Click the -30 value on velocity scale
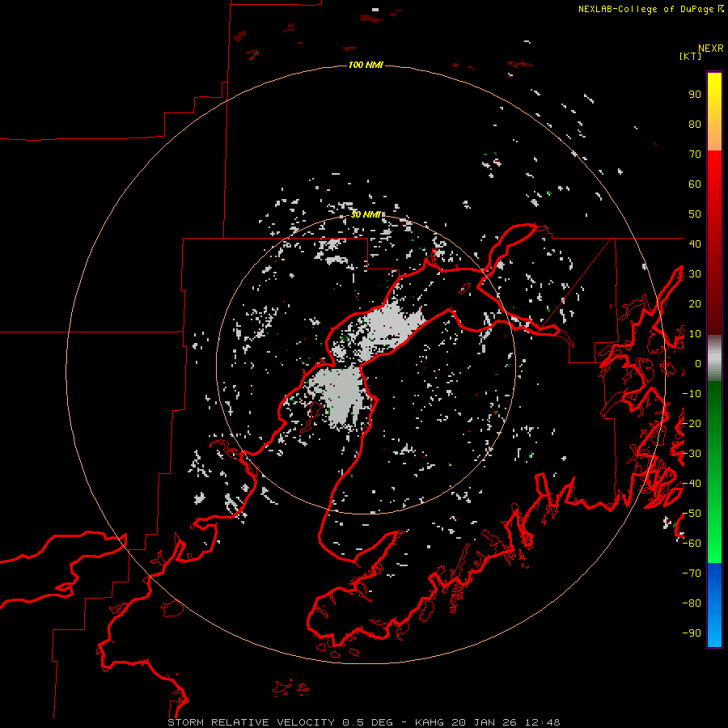 coord(692,454)
